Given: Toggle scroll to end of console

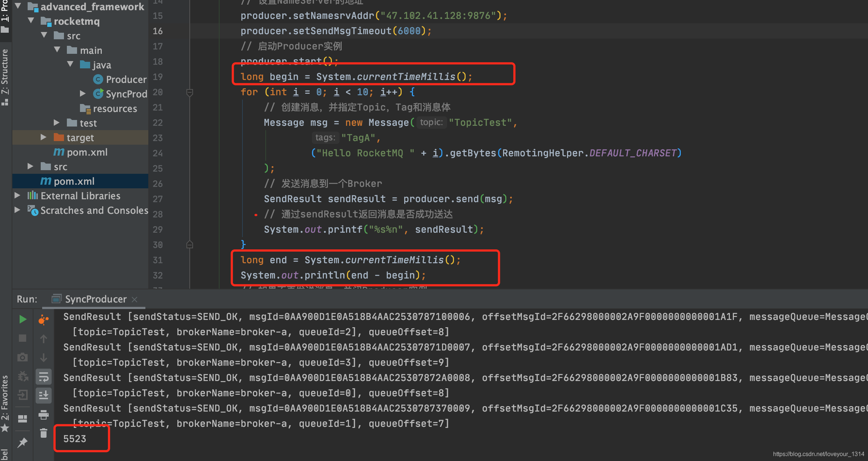Looking at the screenshot, I should pyautogui.click(x=44, y=395).
